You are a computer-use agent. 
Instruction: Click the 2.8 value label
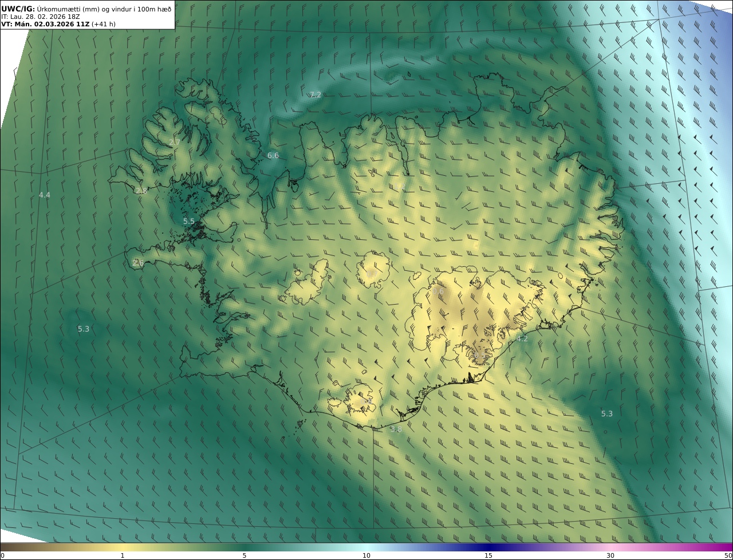coord(141,191)
